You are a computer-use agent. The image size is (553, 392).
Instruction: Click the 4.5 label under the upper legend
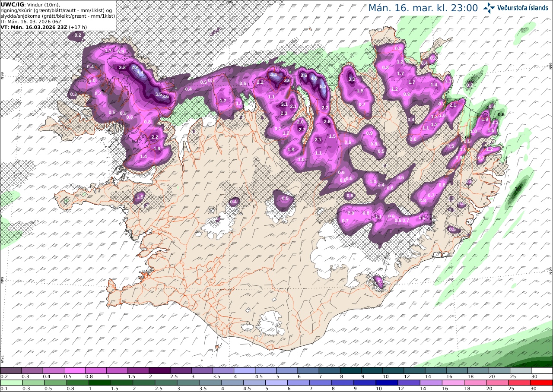(259, 377)
